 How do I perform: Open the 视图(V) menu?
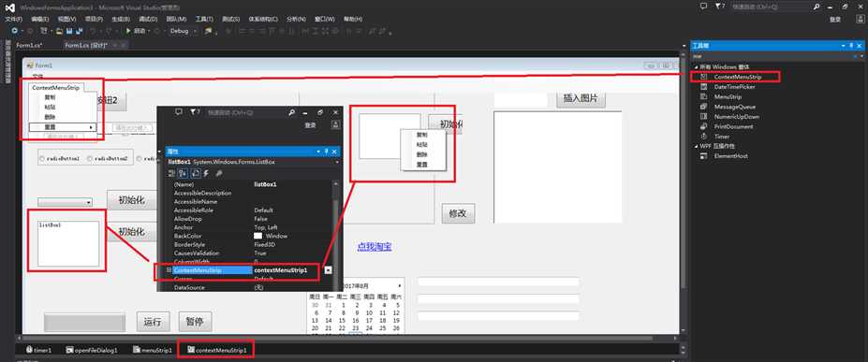tap(67, 19)
